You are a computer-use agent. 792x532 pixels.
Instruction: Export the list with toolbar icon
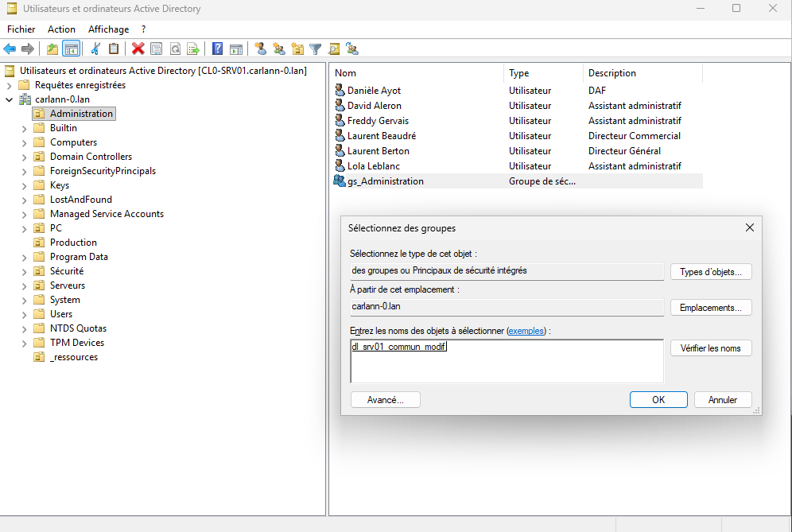click(x=193, y=49)
